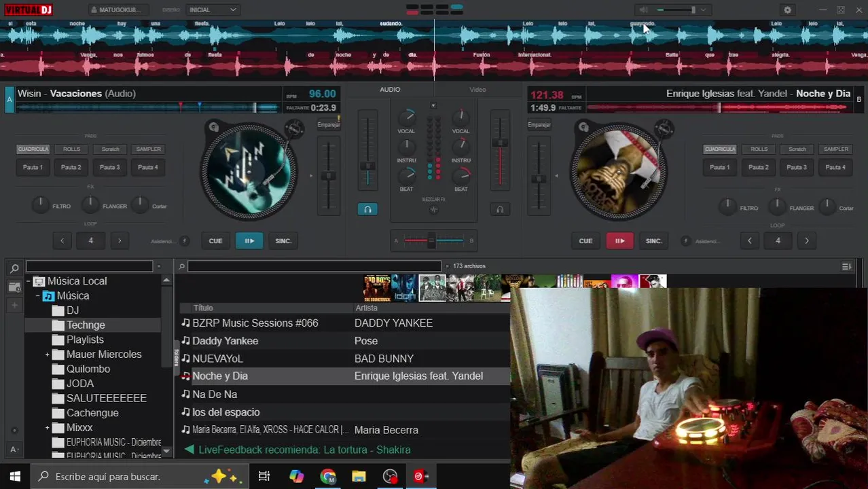Click SINC. button on deck A
The width and height of the screenshot is (868, 489).
point(283,240)
